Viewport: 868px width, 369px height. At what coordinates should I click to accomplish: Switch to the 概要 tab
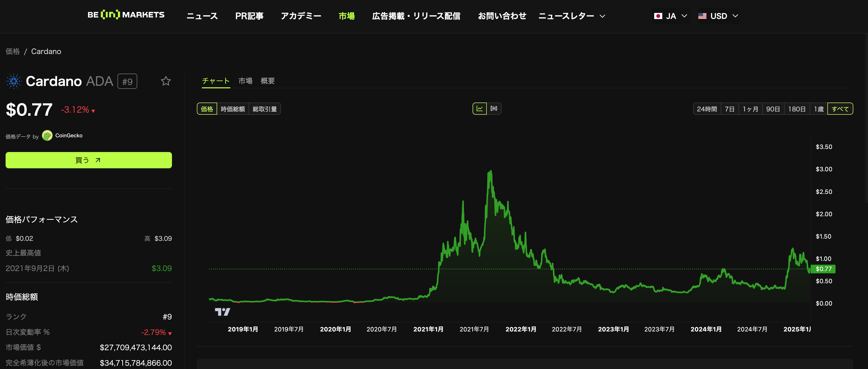coord(268,81)
